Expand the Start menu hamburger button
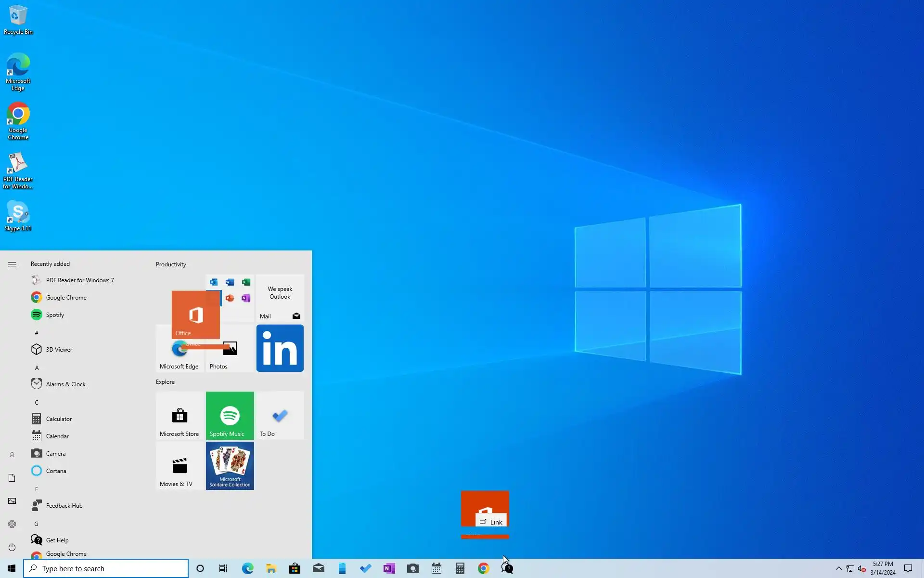Viewport: 924px width, 578px height. pos(12,264)
